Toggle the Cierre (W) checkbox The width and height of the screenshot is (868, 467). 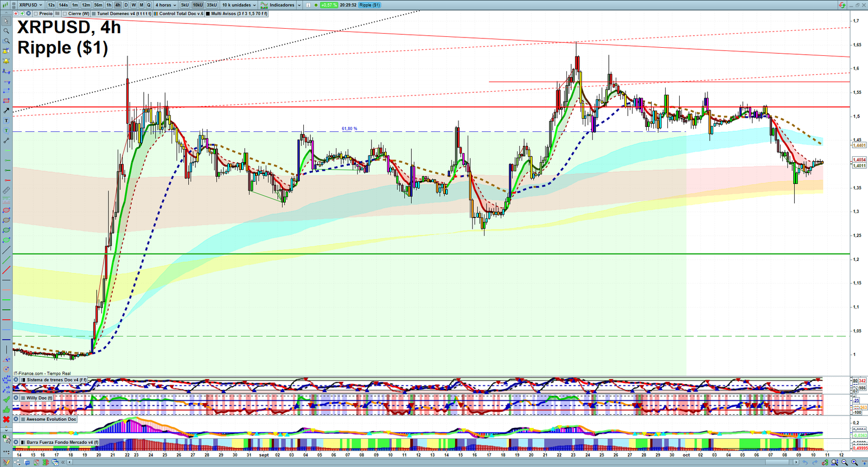[65, 14]
